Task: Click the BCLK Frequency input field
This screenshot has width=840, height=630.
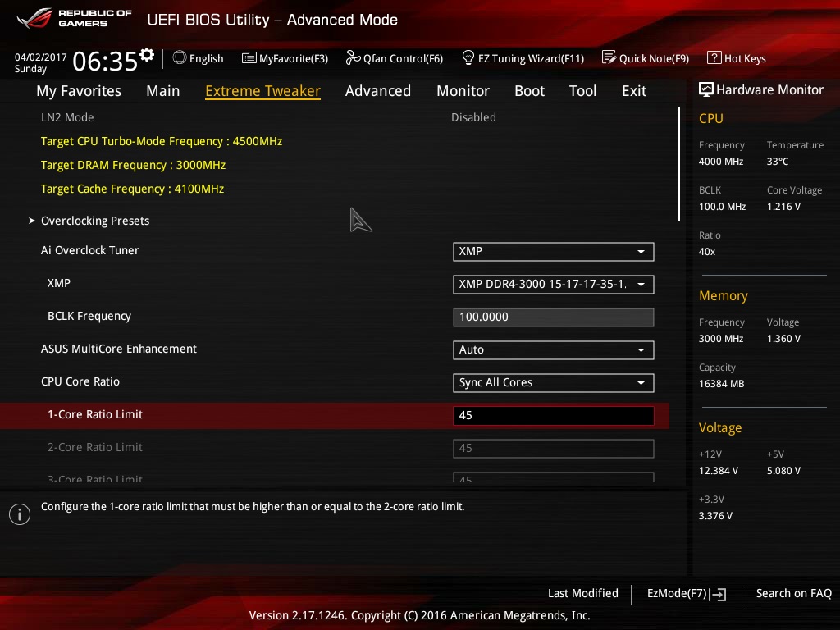Action: click(x=554, y=317)
